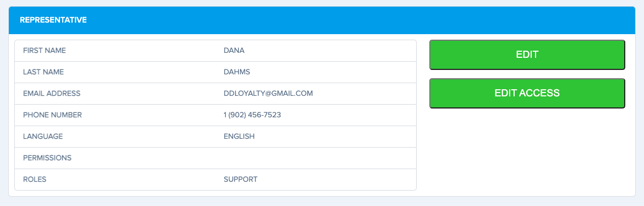This screenshot has width=644, height=206.
Task: Click the EMAIL ADDRESS label
Action: [52, 93]
